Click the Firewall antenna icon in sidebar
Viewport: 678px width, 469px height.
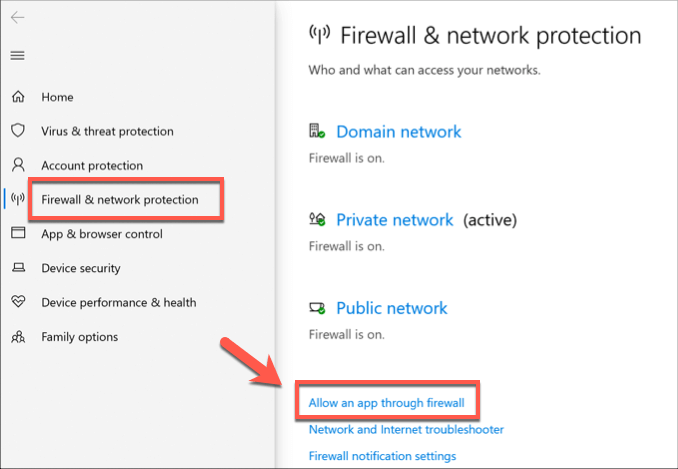coord(18,199)
